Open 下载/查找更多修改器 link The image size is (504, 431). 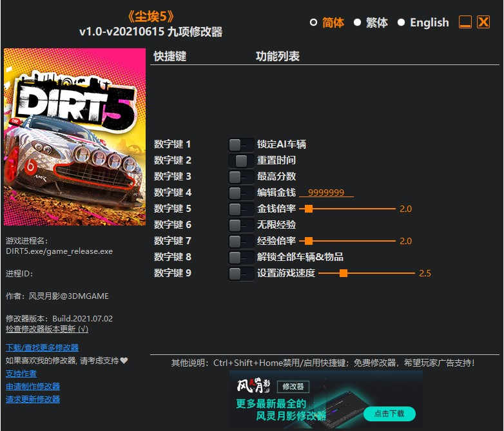tap(42, 348)
